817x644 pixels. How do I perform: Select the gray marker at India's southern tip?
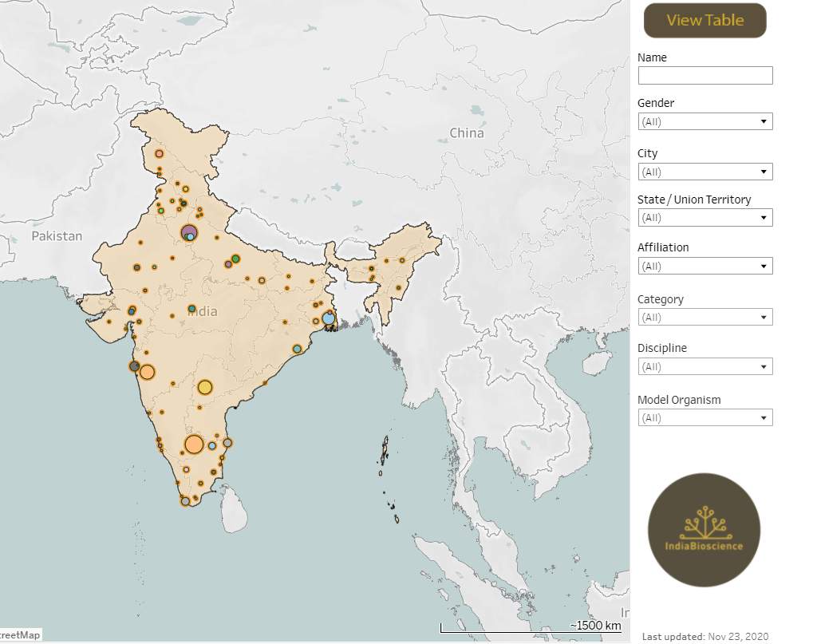(185, 501)
